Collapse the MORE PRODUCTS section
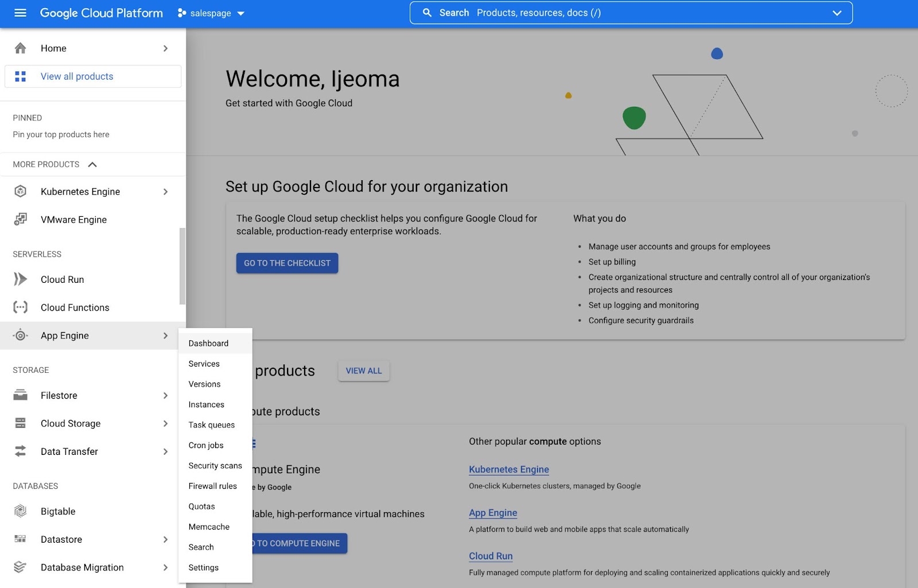This screenshot has width=918, height=588. tap(92, 165)
